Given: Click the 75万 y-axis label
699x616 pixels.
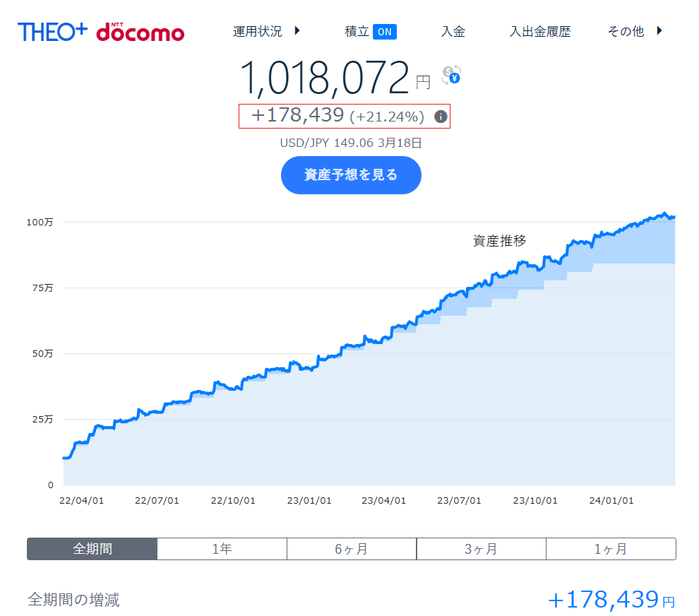Looking at the screenshot, I should [x=42, y=288].
